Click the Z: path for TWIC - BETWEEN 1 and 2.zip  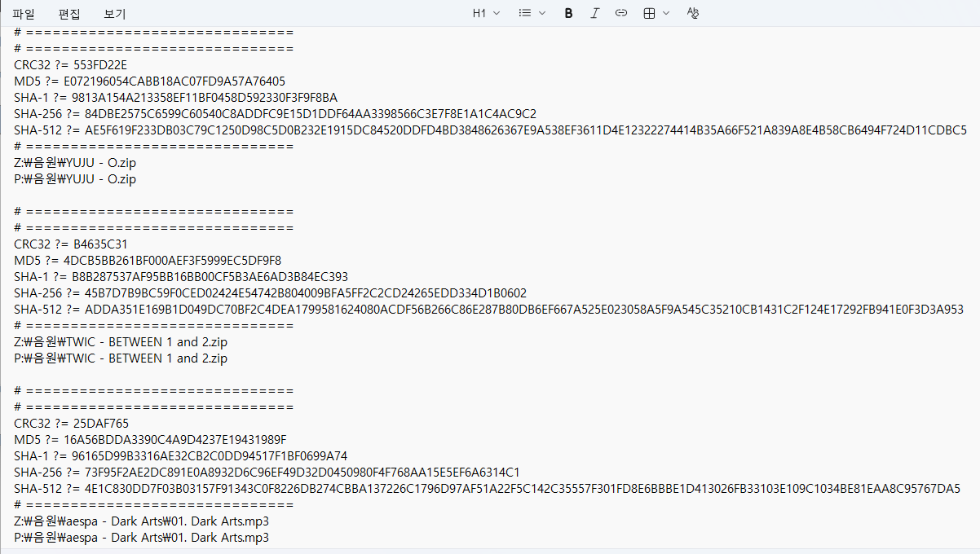121,342
